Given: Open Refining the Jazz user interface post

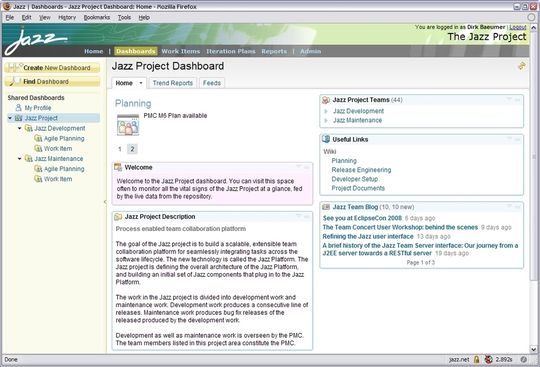Looking at the screenshot, I should [368, 237].
